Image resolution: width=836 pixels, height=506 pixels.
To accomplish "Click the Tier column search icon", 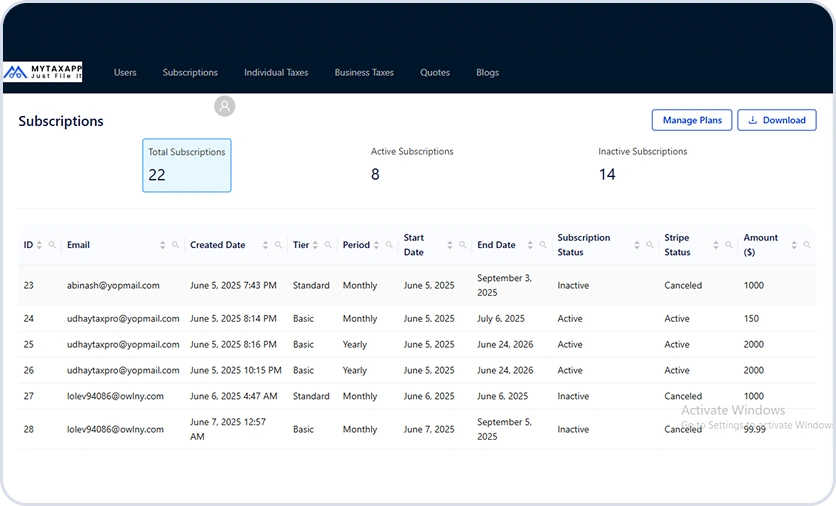I will [328, 245].
